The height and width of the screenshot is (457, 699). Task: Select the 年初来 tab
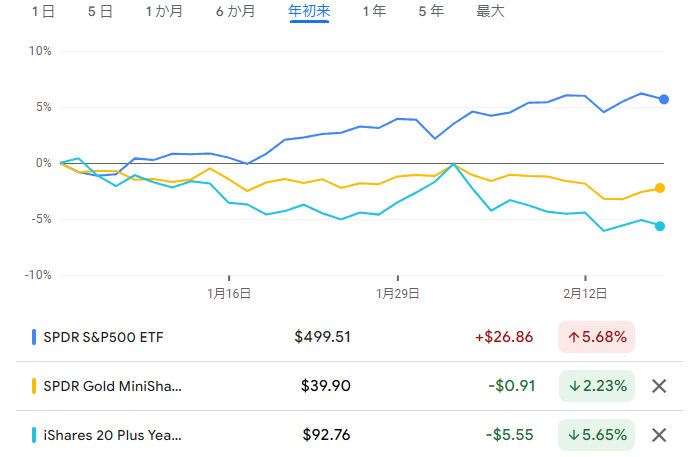point(309,12)
